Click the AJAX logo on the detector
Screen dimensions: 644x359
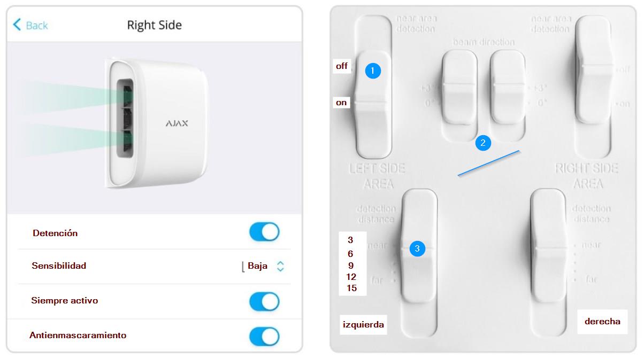(177, 123)
